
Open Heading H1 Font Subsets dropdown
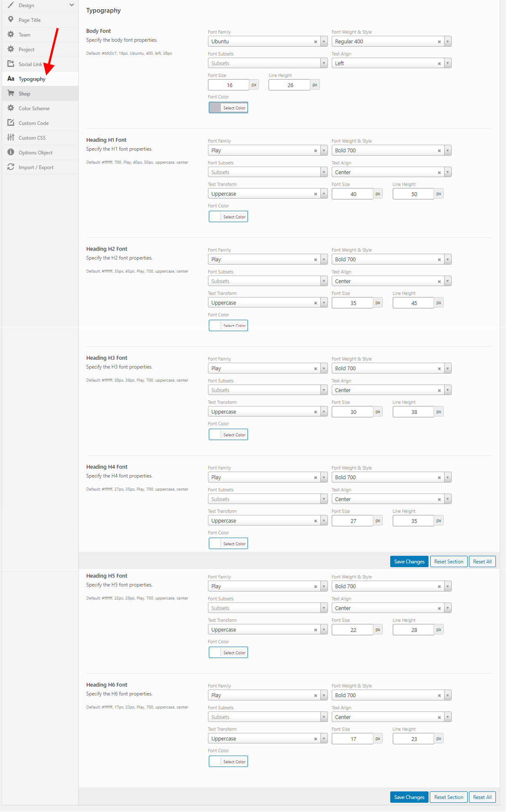pos(324,172)
